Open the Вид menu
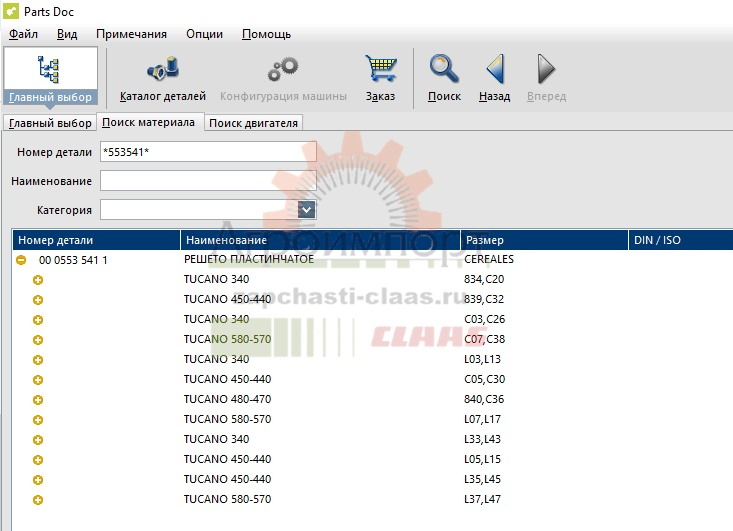The width and height of the screenshot is (733, 531). coord(67,34)
